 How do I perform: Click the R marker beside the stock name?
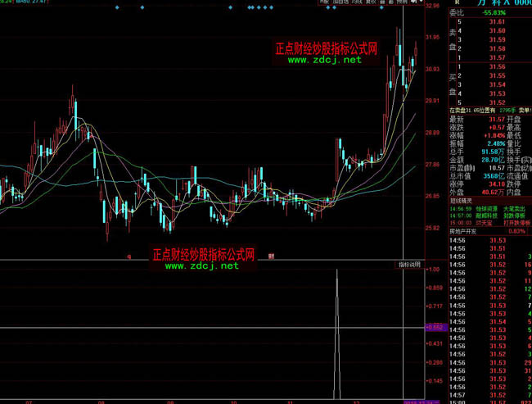pyautogui.click(x=457, y=2)
